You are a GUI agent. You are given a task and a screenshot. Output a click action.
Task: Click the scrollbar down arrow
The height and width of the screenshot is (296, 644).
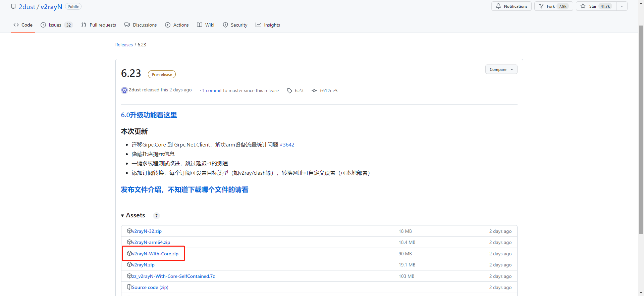pyautogui.click(x=641, y=293)
